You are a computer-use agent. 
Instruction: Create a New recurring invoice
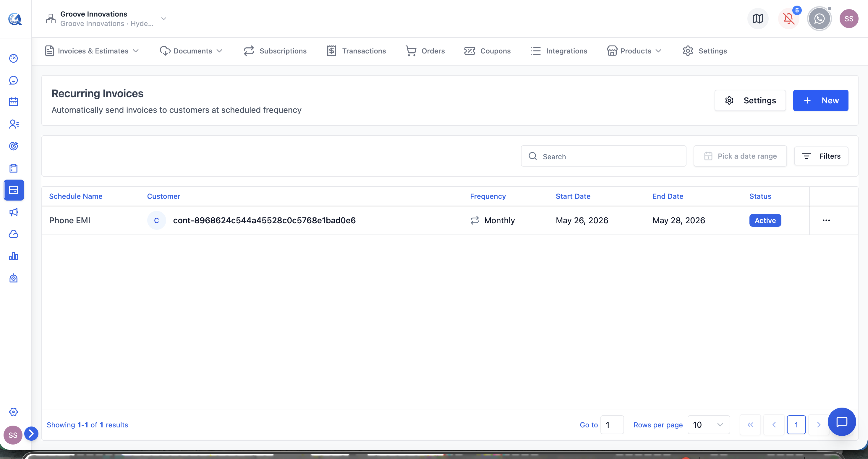820,100
